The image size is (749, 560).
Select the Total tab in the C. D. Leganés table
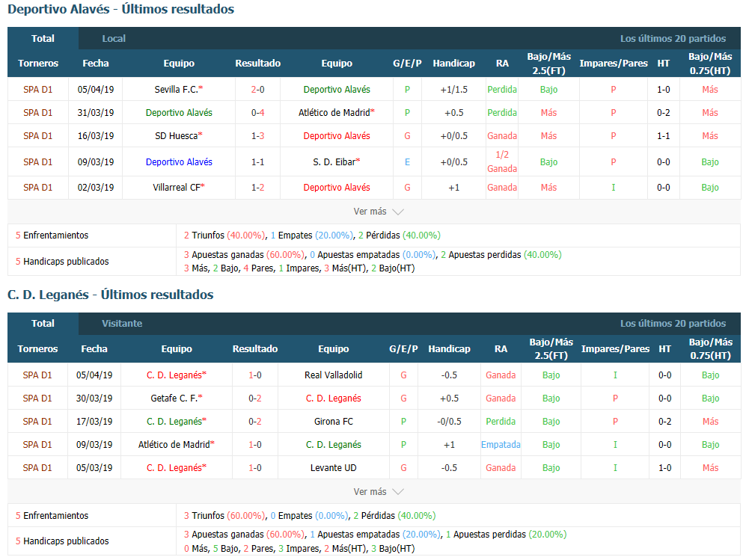[43, 324]
